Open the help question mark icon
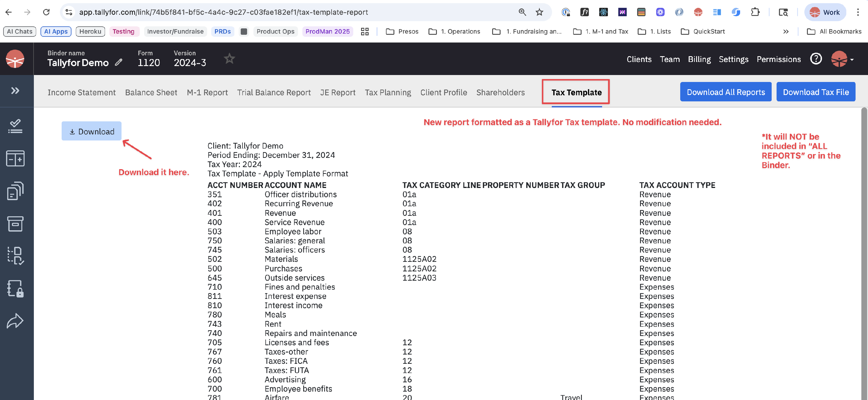Screen dimensions: 868x400 (x=815, y=59)
